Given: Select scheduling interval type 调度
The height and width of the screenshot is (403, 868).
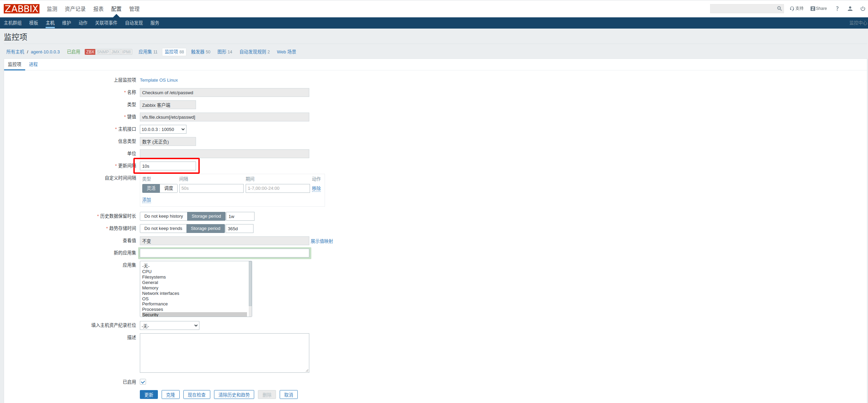Looking at the screenshot, I should click(x=169, y=188).
